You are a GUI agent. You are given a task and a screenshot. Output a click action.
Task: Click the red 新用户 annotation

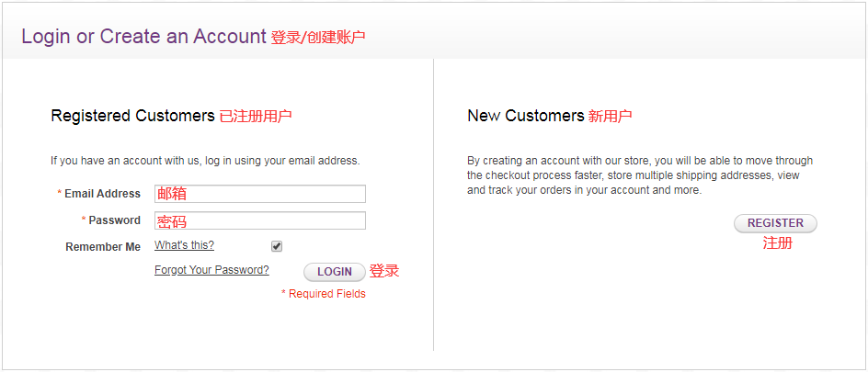click(611, 117)
